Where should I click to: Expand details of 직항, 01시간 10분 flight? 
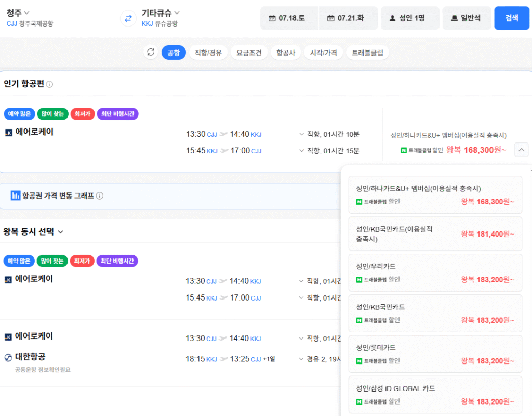click(302, 134)
